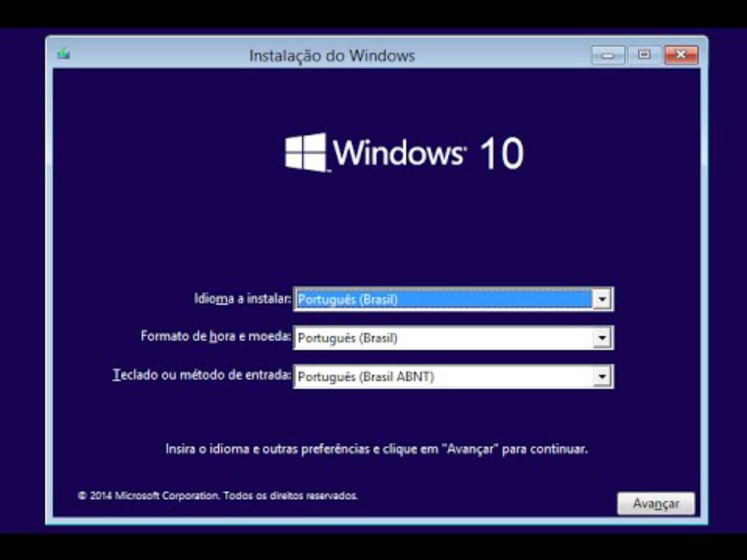Click the "Idioma a instalar" label
Viewport: 747px width, 560px height.
pos(242,299)
